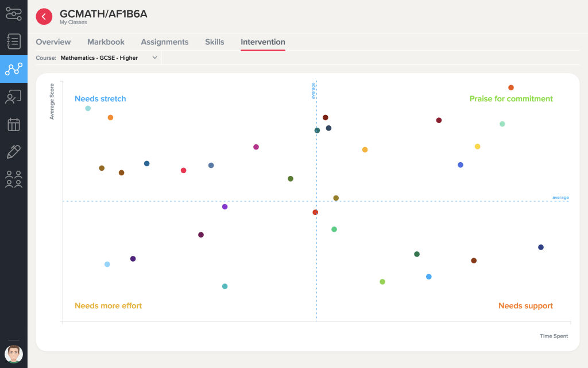Select the Skills tab
This screenshot has width=588, height=368.
pos(215,42)
